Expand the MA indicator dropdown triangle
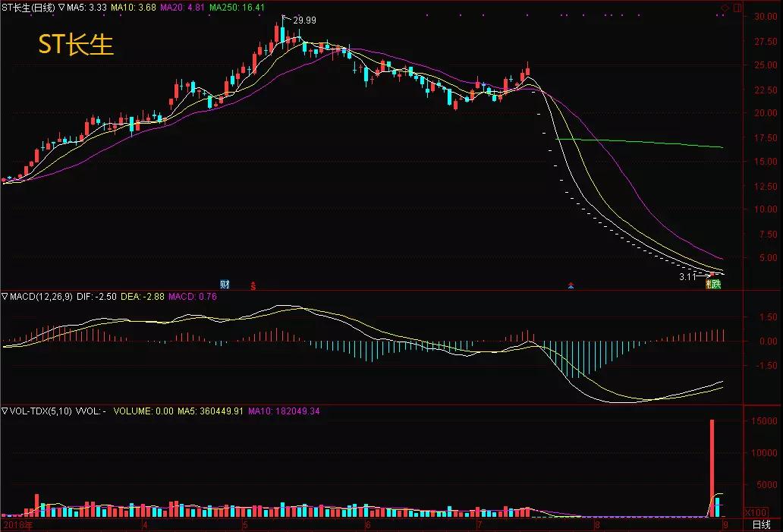The width and height of the screenshot is (783, 532). point(62,7)
